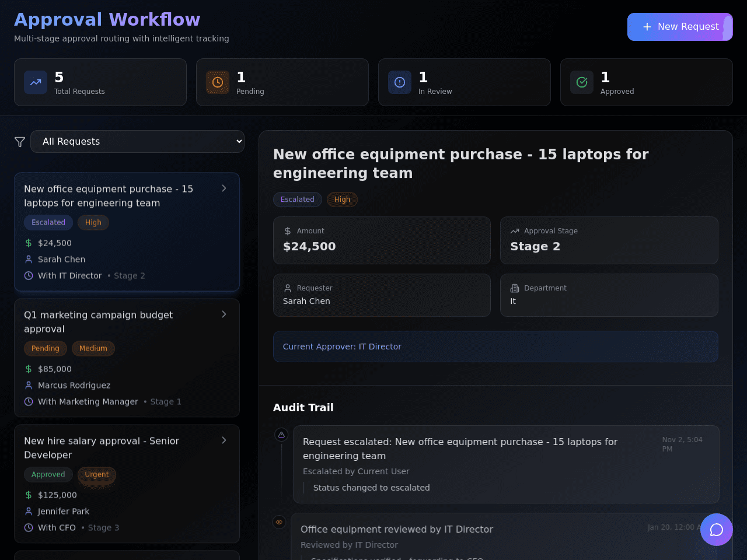
Task: Click the dollar icon beside $24,500 in list
Action: (x=29, y=243)
